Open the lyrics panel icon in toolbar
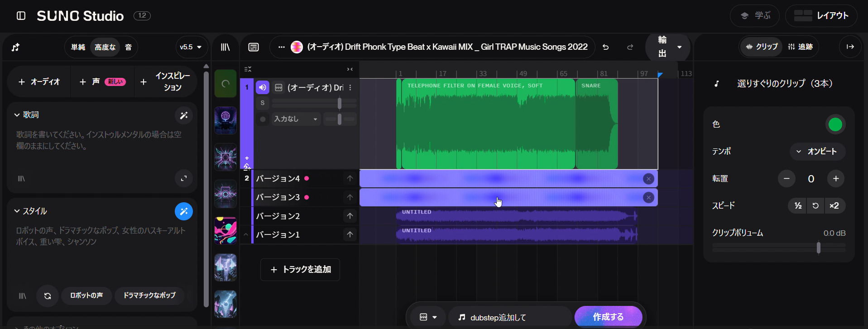 point(254,47)
